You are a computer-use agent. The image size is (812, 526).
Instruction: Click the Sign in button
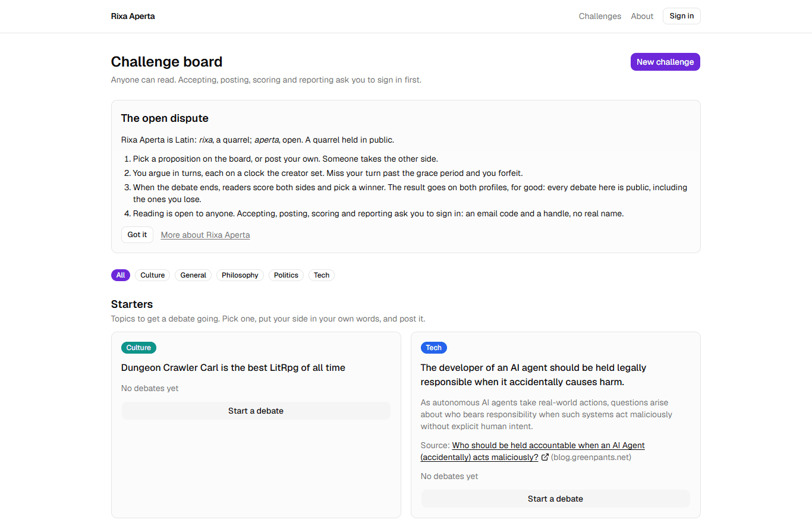pos(681,16)
